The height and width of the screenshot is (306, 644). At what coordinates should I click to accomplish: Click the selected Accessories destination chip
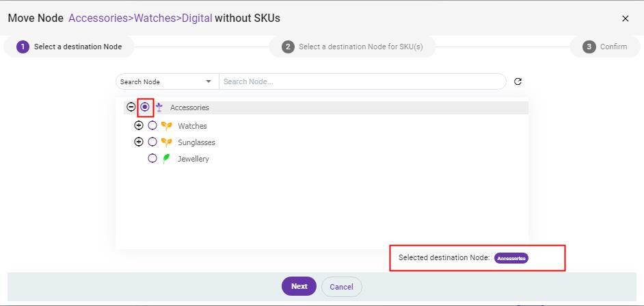click(511, 258)
